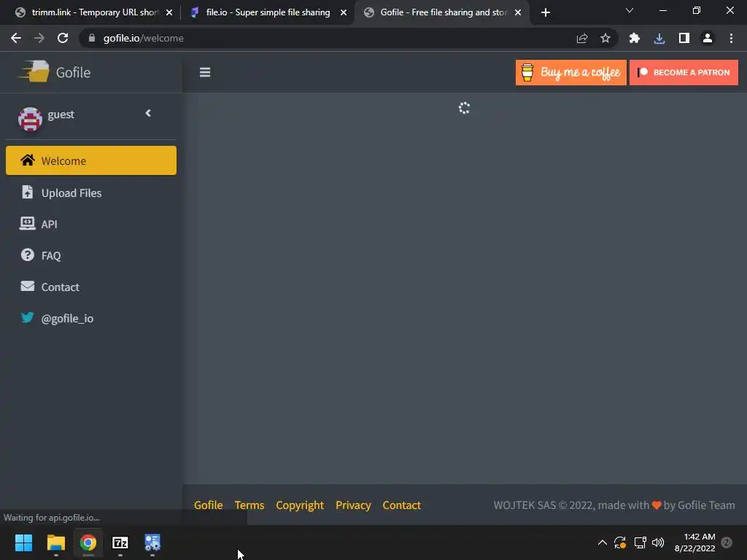The image size is (747, 560).
Task: Open the API sidebar item
Action: [x=91, y=225]
